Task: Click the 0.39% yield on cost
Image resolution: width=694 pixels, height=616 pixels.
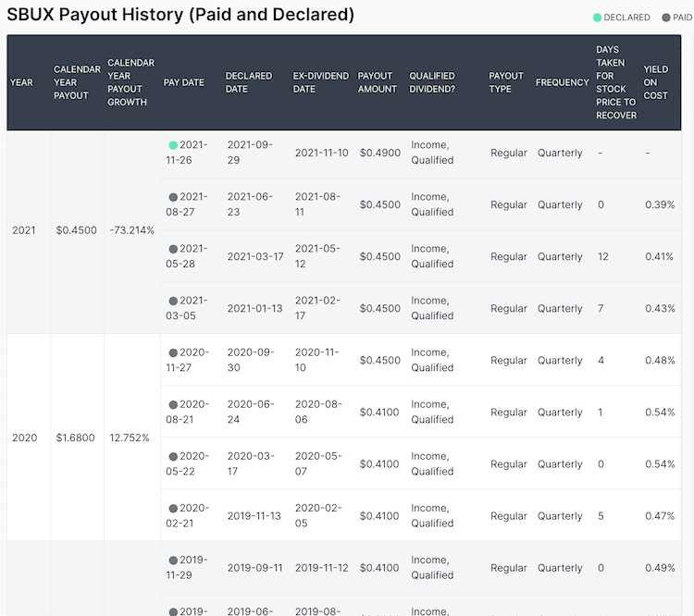Action: point(660,205)
